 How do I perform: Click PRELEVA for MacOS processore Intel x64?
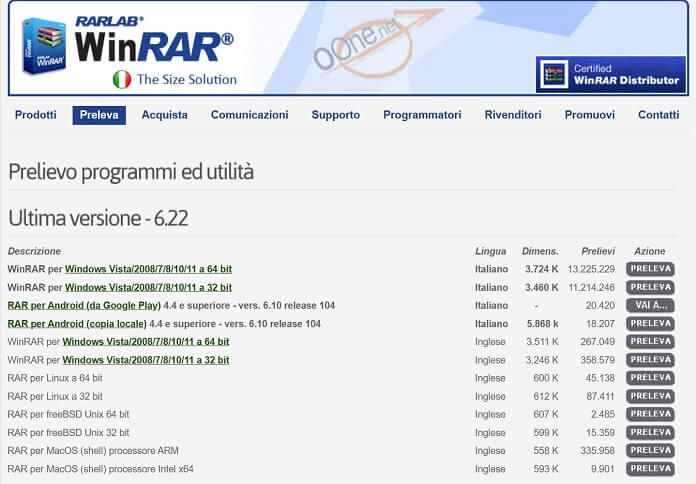(x=650, y=468)
